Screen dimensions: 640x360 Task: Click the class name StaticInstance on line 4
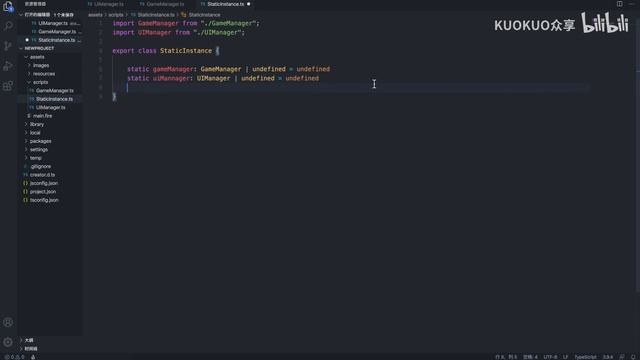pos(186,51)
